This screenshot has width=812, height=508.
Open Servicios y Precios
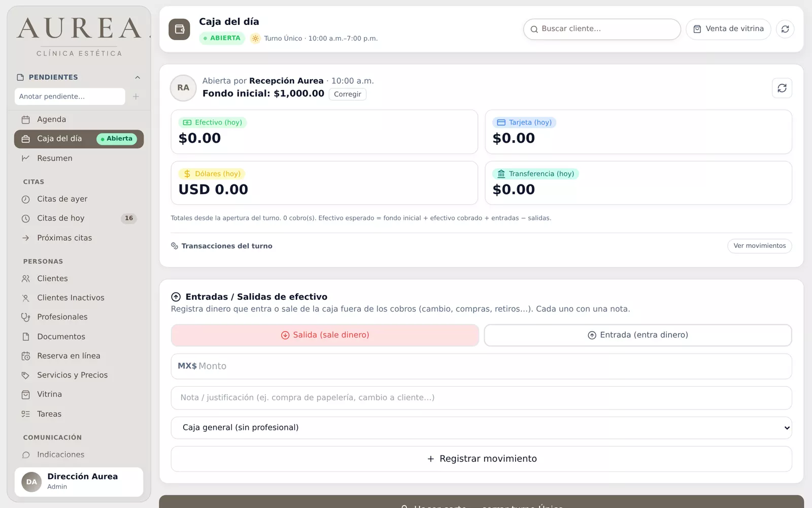coord(79,375)
